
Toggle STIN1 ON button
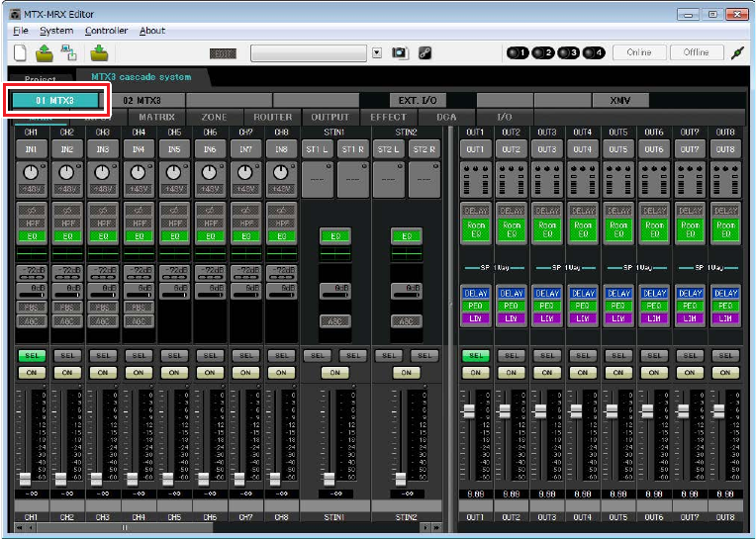click(x=335, y=372)
